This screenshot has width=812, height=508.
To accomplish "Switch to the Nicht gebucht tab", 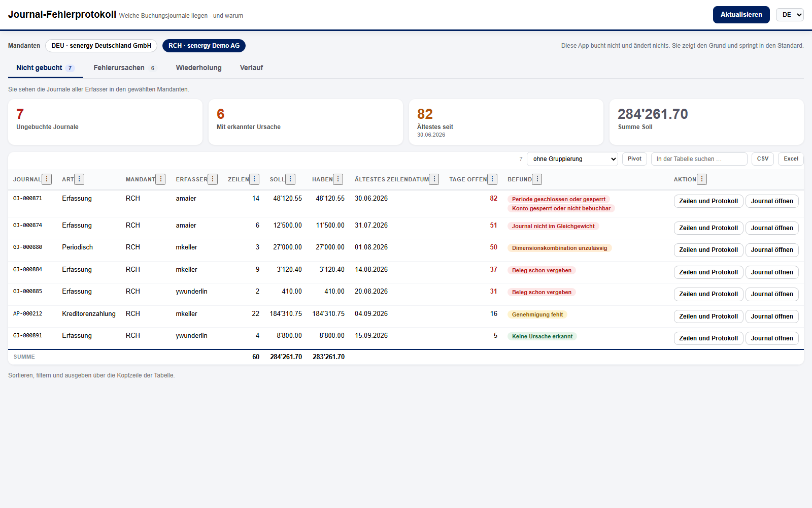I will pos(45,68).
